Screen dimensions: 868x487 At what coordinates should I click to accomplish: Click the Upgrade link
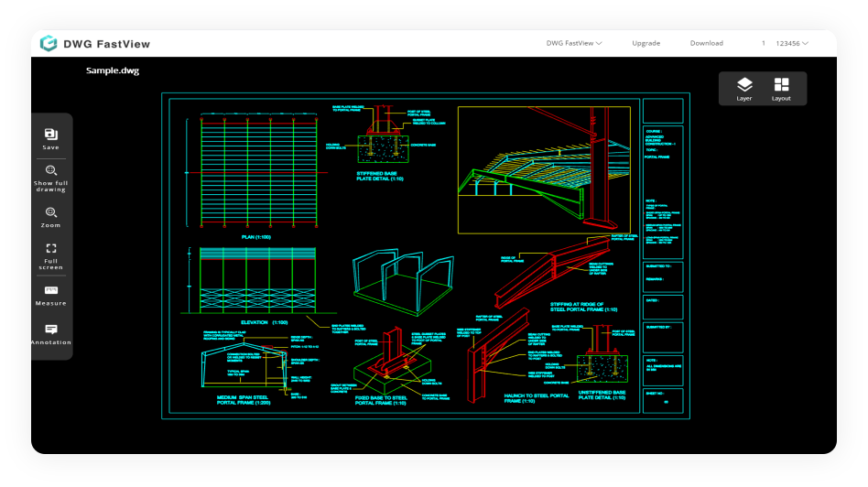pos(646,43)
